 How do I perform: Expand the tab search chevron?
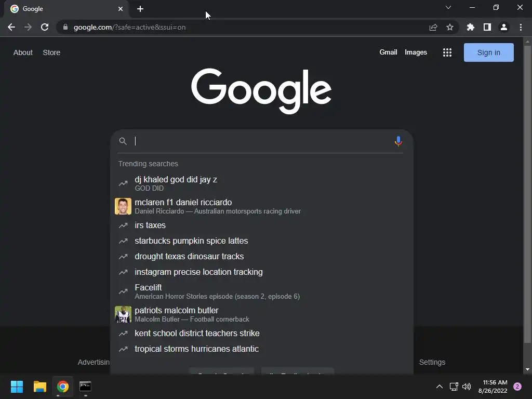pos(448,7)
